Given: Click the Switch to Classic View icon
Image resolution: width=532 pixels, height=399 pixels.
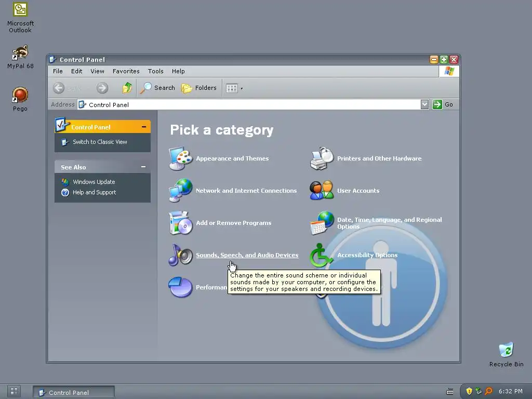Looking at the screenshot, I should pyautogui.click(x=65, y=142).
